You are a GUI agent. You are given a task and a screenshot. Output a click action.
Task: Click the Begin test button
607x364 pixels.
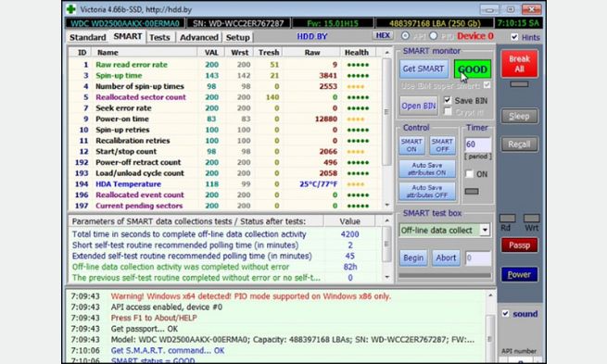click(x=413, y=258)
